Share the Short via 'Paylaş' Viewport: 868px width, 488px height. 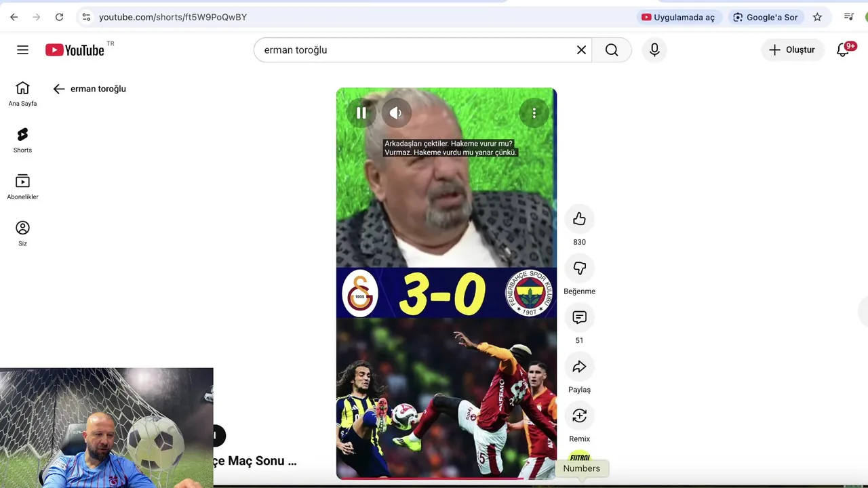[x=579, y=367]
